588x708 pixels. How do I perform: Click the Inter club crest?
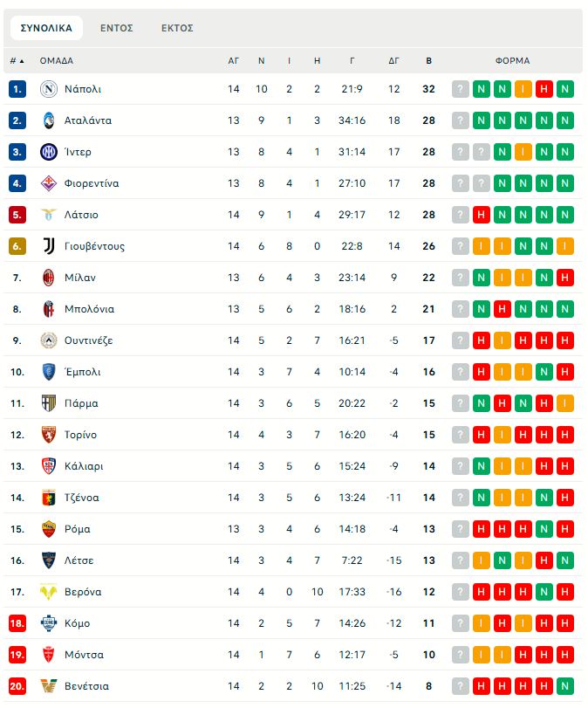tap(49, 152)
